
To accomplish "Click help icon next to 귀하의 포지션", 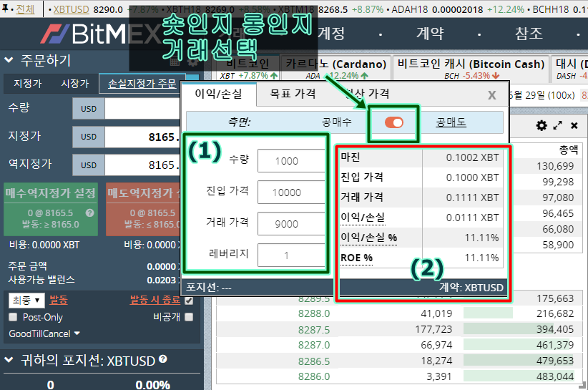I will [163, 359].
